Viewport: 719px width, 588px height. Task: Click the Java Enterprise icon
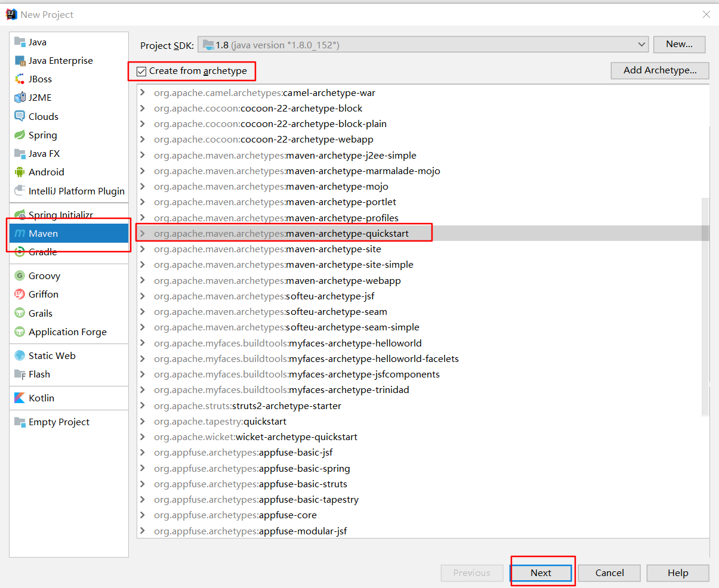point(20,61)
